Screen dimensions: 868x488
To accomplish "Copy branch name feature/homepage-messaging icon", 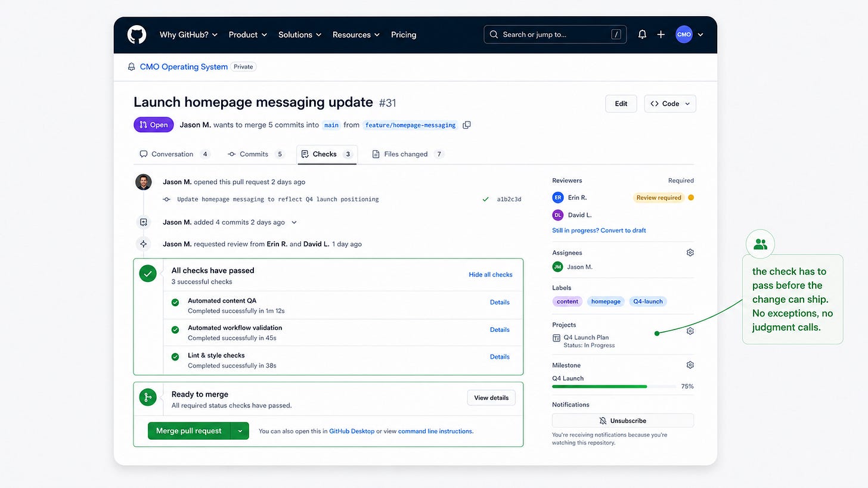I will (x=467, y=125).
